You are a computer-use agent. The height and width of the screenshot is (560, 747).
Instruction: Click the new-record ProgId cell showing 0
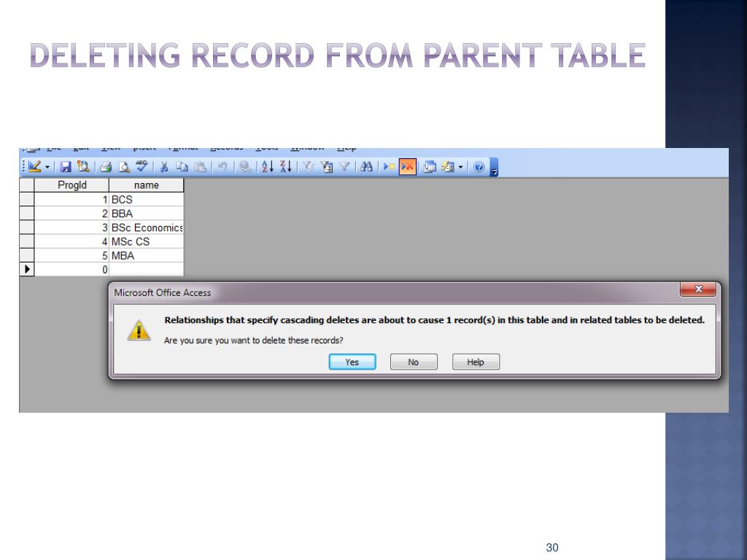pos(72,270)
